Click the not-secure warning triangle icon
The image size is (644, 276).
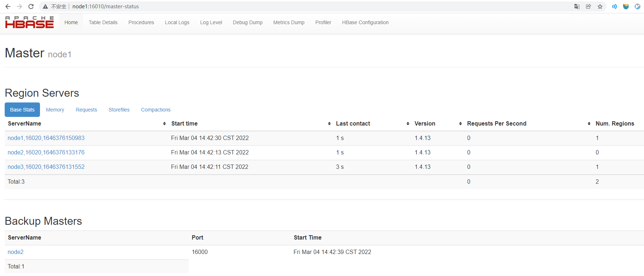45,6
